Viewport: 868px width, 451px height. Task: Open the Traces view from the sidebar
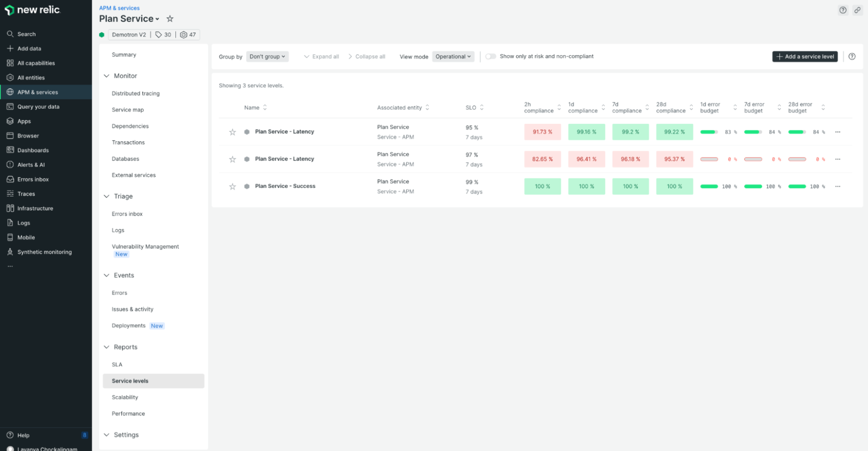26,194
